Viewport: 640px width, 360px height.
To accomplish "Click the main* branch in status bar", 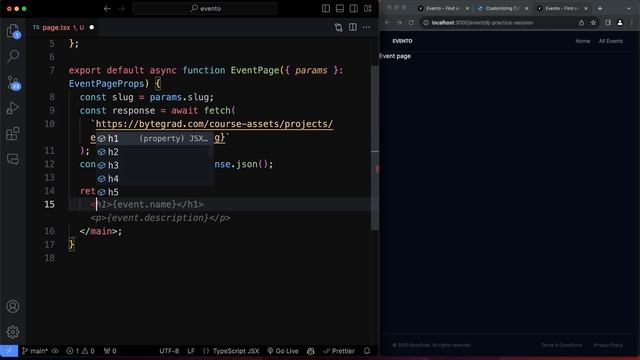I will tap(36, 351).
